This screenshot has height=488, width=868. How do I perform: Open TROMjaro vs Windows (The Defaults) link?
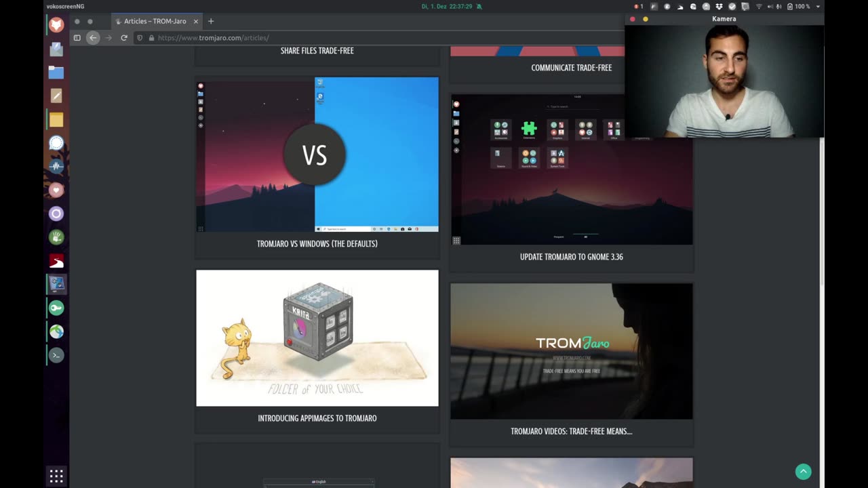[x=317, y=244]
